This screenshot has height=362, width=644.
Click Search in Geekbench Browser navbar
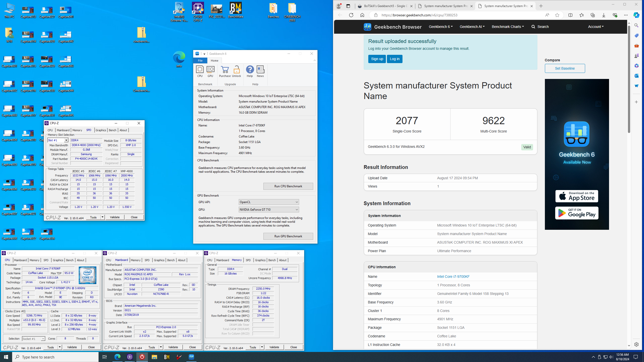tap(540, 27)
